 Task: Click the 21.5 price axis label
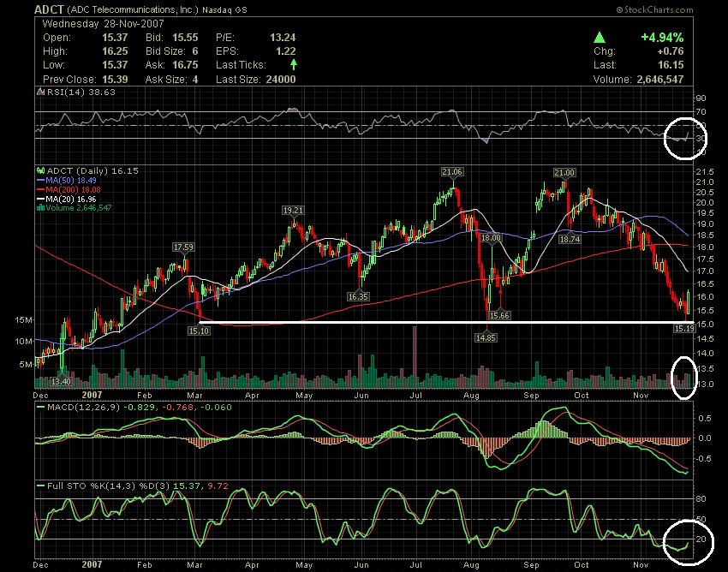pos(704,172)
